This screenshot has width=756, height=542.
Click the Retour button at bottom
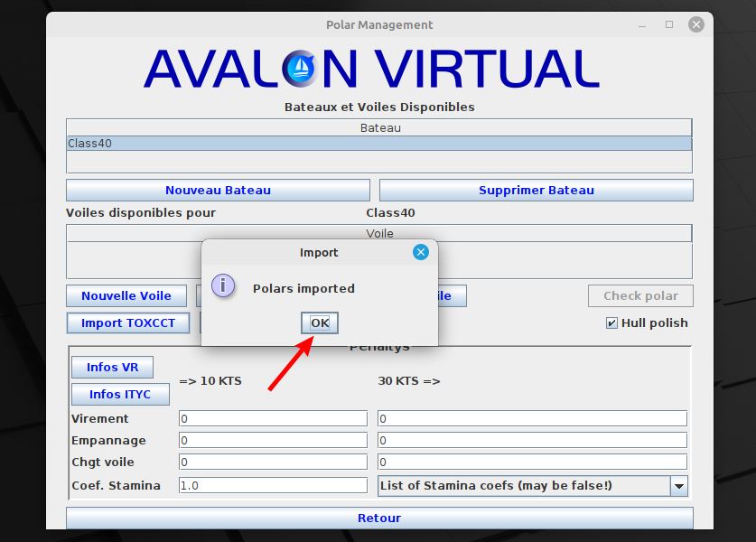pyautogui.click(x=378, y=518)
